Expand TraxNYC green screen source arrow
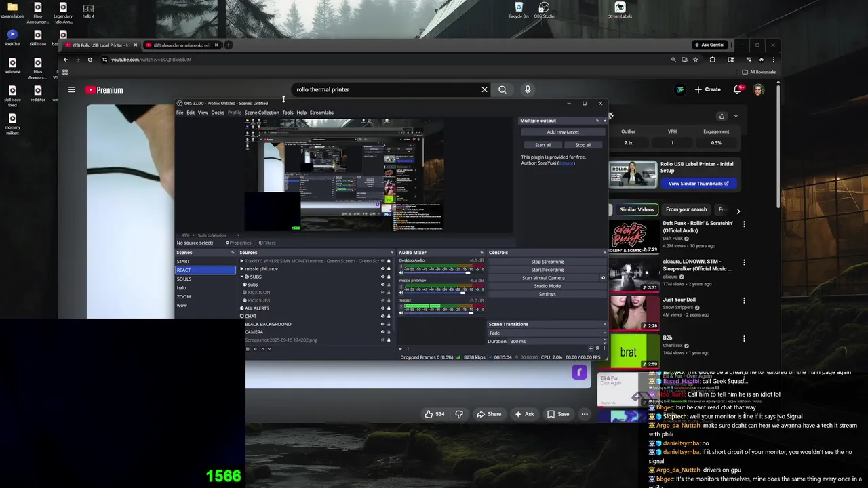Viewport: 868px width, 488px height. tap(242, 261)
